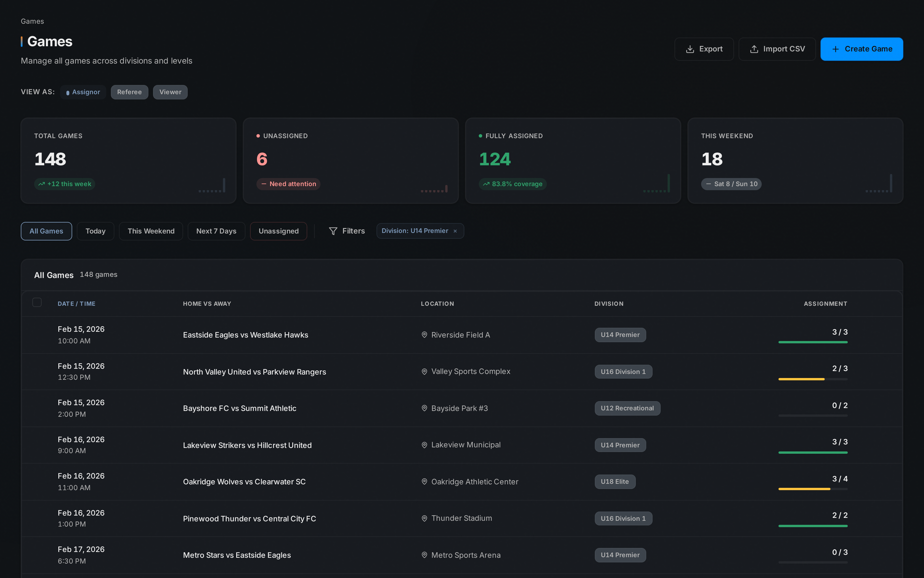This screenshot has height=578, width=924.
Task: Click the trend arrow in +12 this week
Action: [42, 184]
